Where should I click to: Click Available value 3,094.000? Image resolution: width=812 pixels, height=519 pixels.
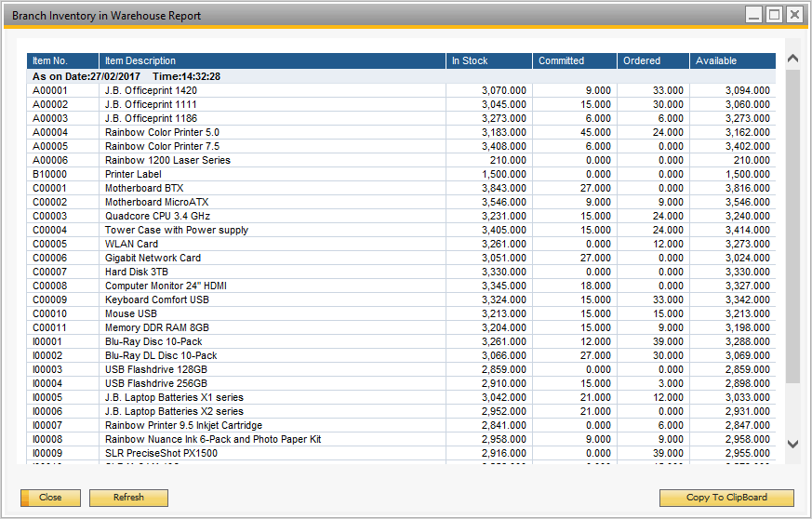tap(747, 90)
